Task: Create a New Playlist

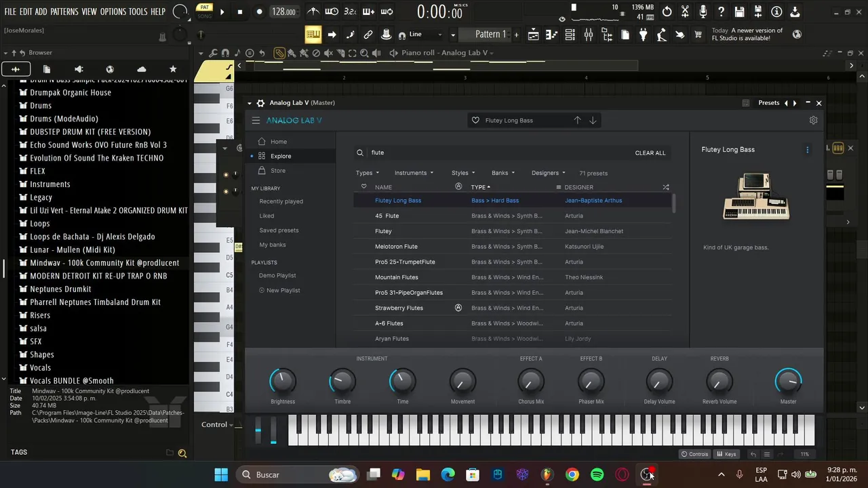Action: click(x=279, y=290)
